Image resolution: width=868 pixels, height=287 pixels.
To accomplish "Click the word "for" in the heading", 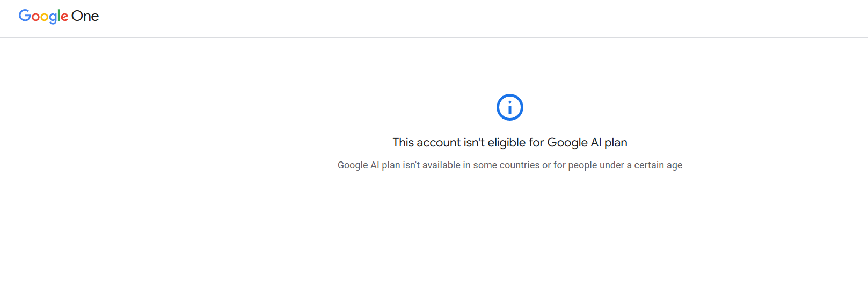I will coord(536,143).
